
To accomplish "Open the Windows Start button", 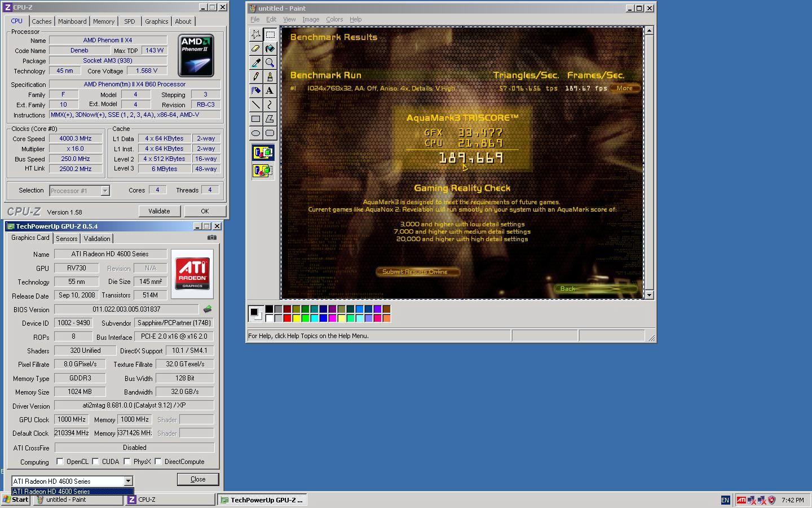I will 16,500.
